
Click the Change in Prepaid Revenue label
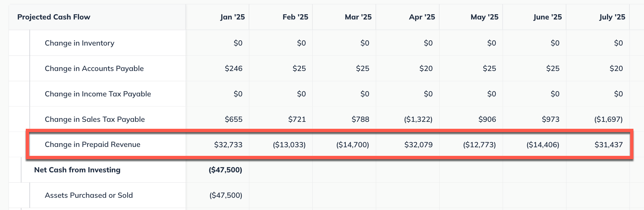point(92,145)
